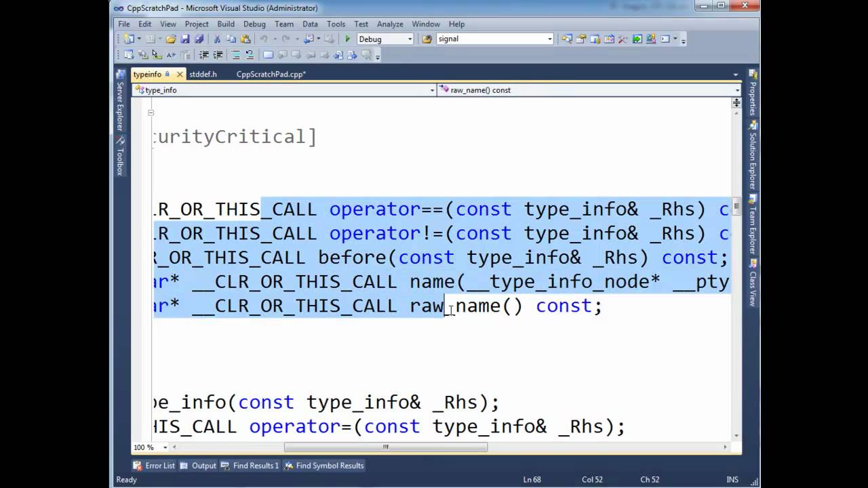Switch to the CppScratchPad.cpp* tab
Viewport: 868px width, 488px height.
(271, 75)
